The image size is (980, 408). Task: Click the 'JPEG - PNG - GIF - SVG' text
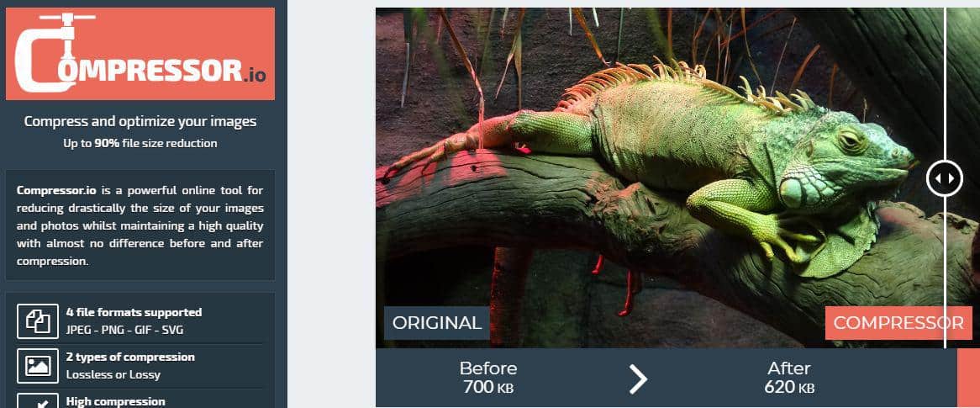coord(125,330)
